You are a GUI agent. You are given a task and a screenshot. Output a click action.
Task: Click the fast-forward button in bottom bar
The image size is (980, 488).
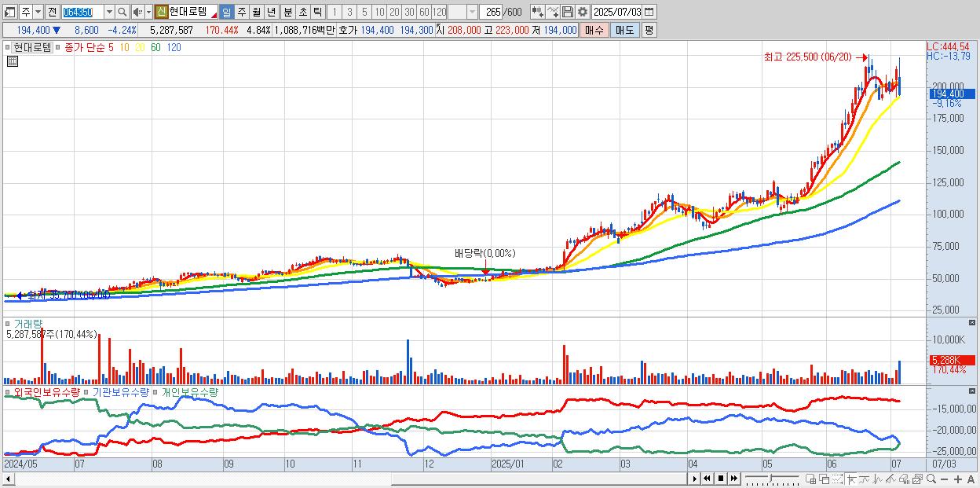click(x=733, y=479)
